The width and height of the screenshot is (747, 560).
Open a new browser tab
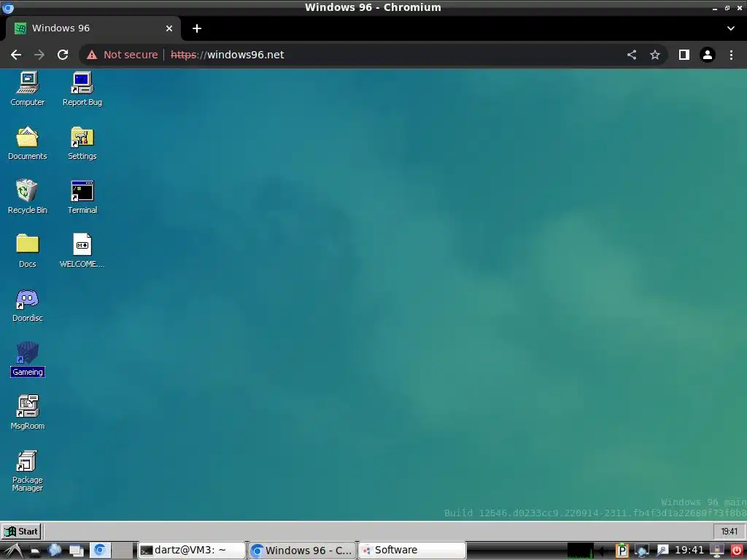[197, 28]
